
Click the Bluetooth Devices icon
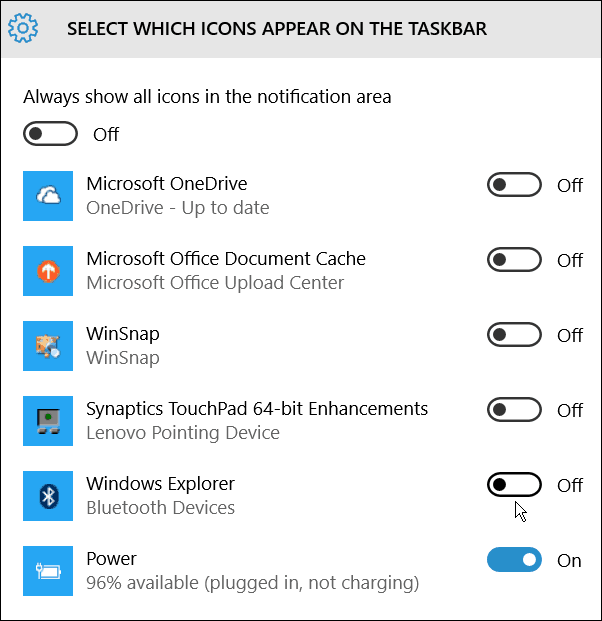click(x=48, y=496)
